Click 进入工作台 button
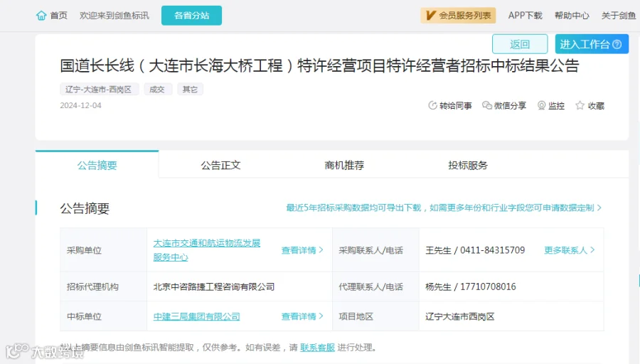Screen dimensions: 640x364 click(x=592, y=44)
